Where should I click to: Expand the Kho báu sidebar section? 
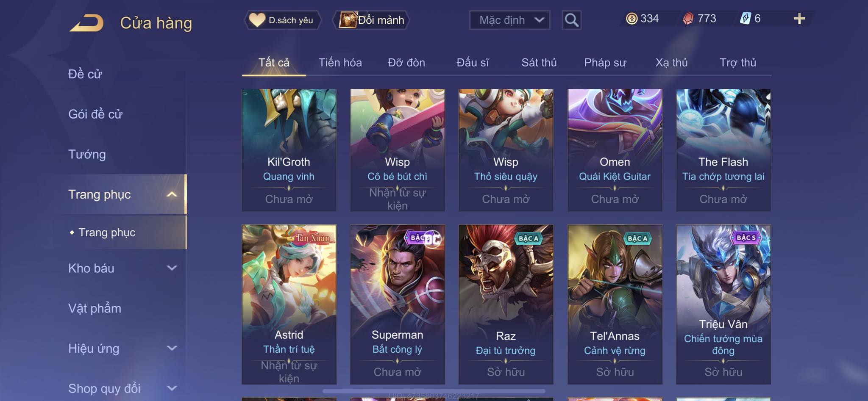pyautogui.click(x=172, y=268)
